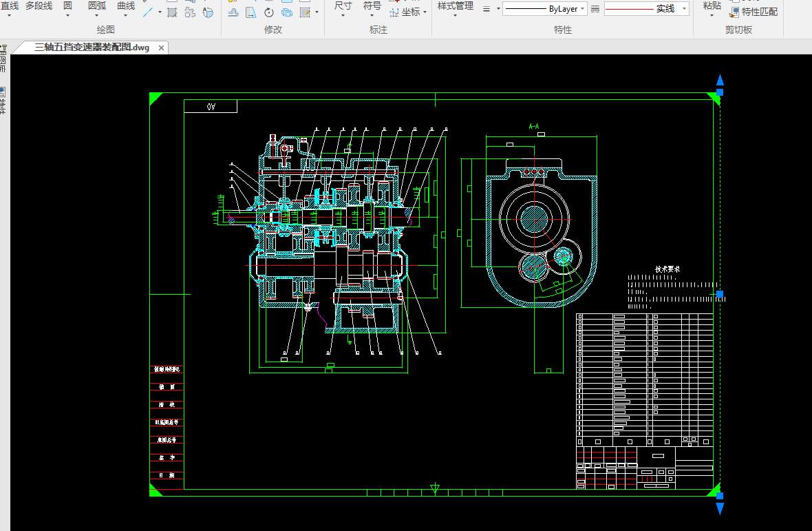Open the lineweight icon beside ByLayer
This screenshot has height=531, width=812.
click(487, 9)
